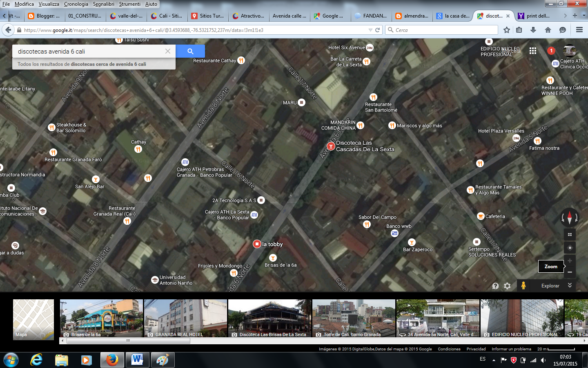Click the 2A Tecnologia S.A.S marker
Viewport: 588px width, 368px height.
pyautogui.click(x=261, y=200)
